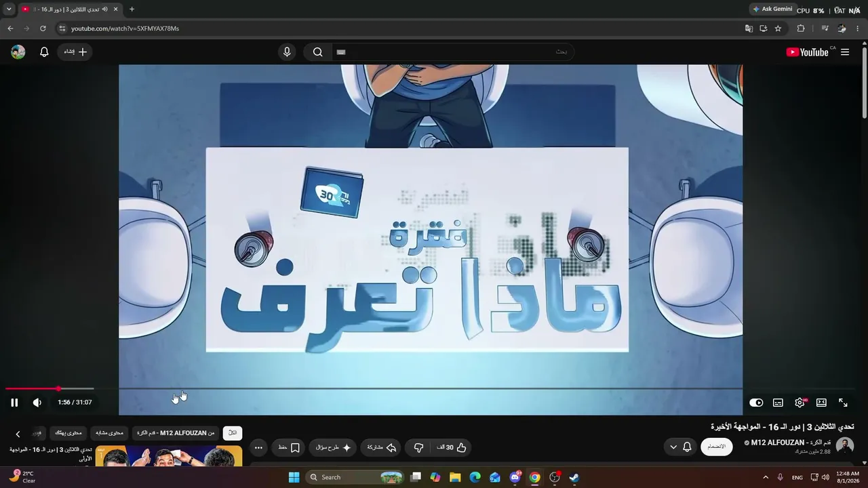Show more filter chips with arrow
Viewport: 868px width, 488px height.
coord(18,434)
